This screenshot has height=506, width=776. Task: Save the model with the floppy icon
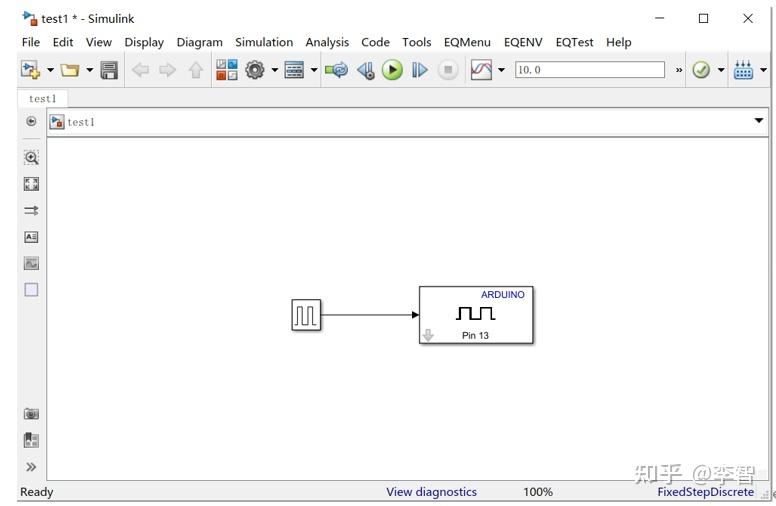[x=109, y=70]
